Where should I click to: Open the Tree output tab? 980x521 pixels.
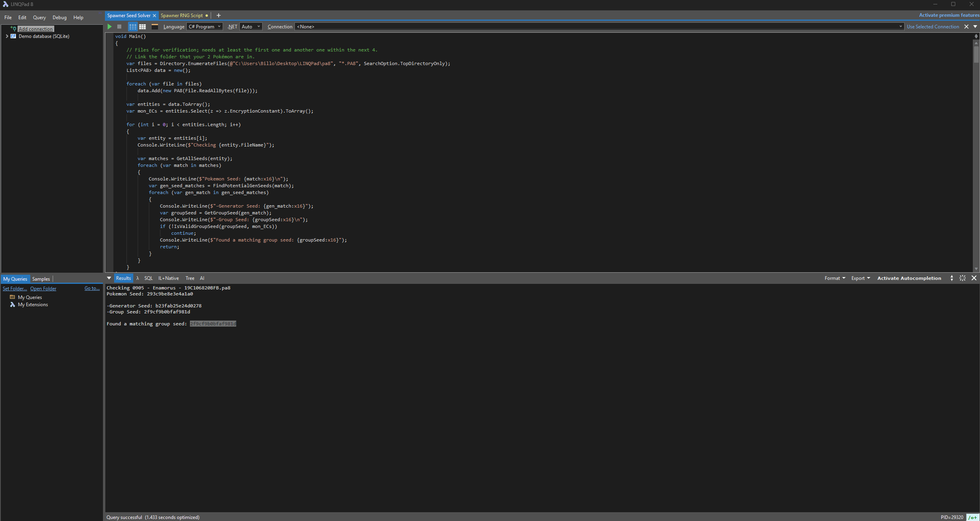190,278
